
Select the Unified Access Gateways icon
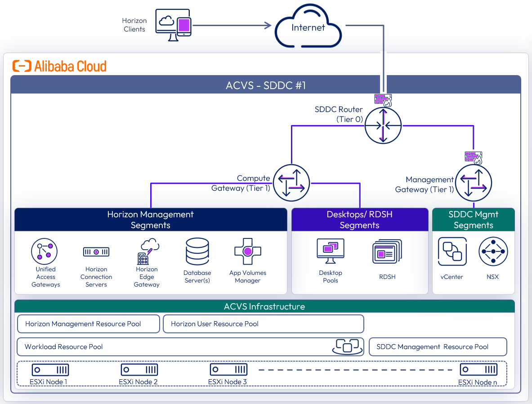[45, 251]
